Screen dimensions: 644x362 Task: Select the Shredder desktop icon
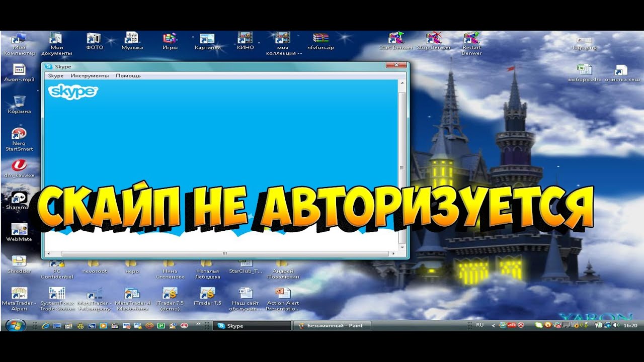coord(19,264)
